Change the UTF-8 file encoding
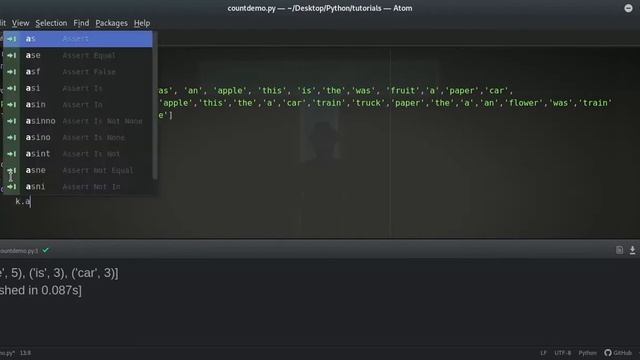The height and width of the screenshot is (360, 640). pos(562,353)
